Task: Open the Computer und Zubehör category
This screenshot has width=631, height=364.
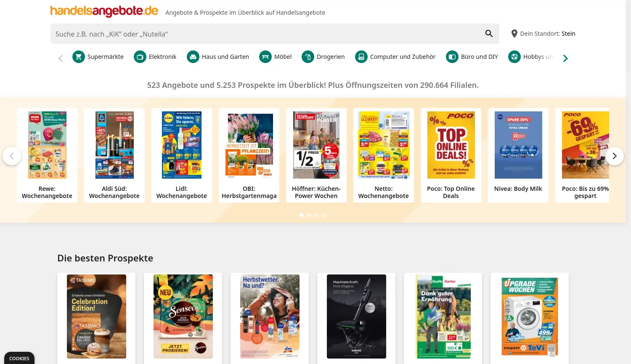Action: tap(395, 57)
